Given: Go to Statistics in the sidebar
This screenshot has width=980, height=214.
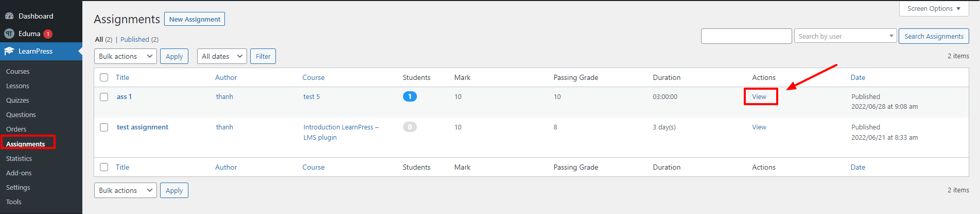Looking at the screenshot, I should 19,158.
